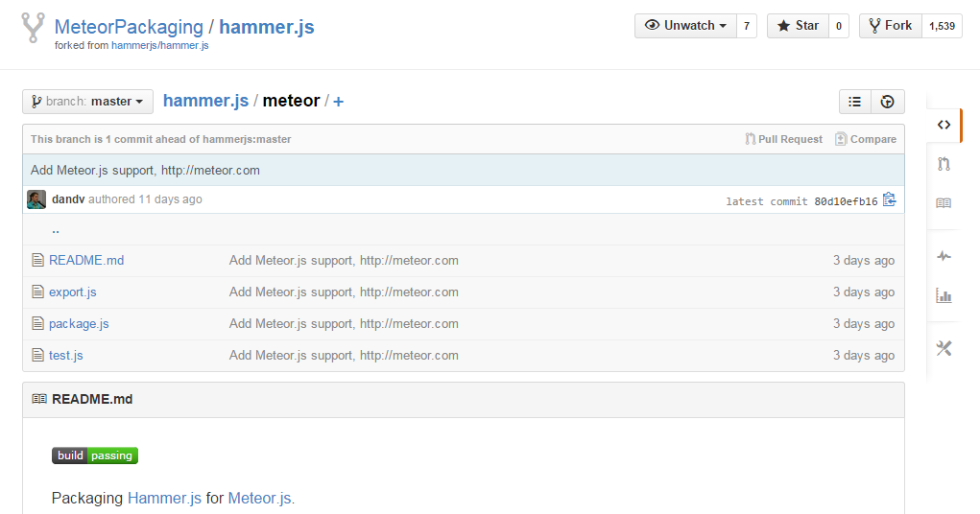Click 'authored 11 days ago' text
Viewport: 980px width, 514px height.
pos(145,199)
